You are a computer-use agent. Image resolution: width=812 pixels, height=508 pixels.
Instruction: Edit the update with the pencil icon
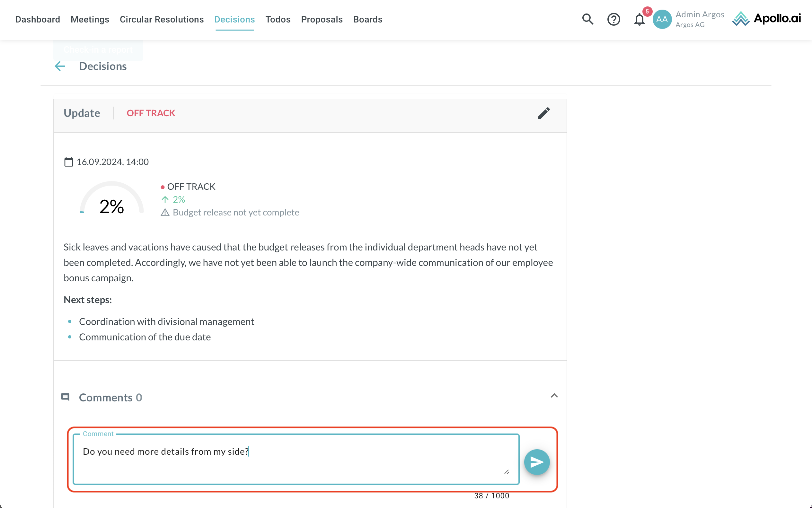544,113
